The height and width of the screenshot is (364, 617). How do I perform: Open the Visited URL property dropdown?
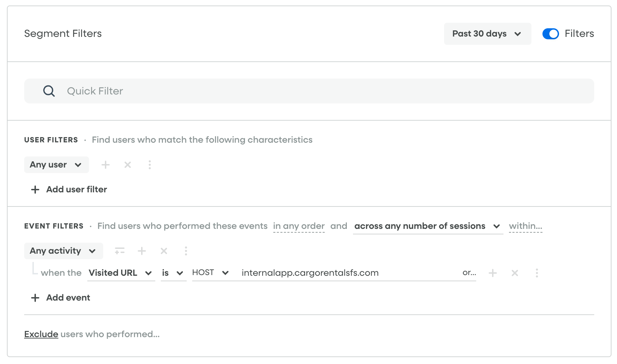click(x=121, y=273)
